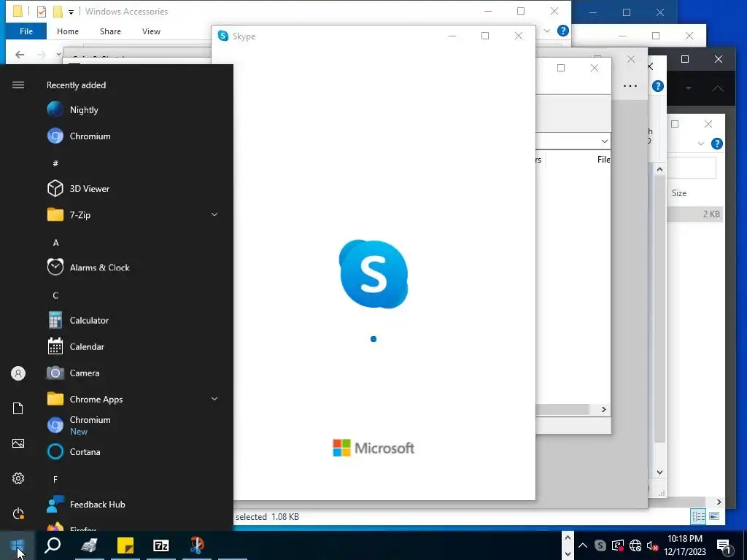Go back in Windows Accessories explorer
Viewport: 747px width, 560px height.
[20, 55]
